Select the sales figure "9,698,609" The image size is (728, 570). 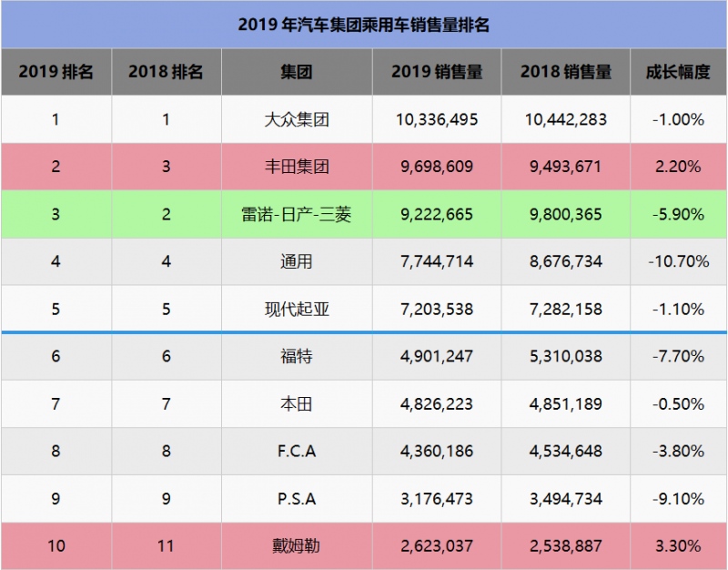(437, 167)
